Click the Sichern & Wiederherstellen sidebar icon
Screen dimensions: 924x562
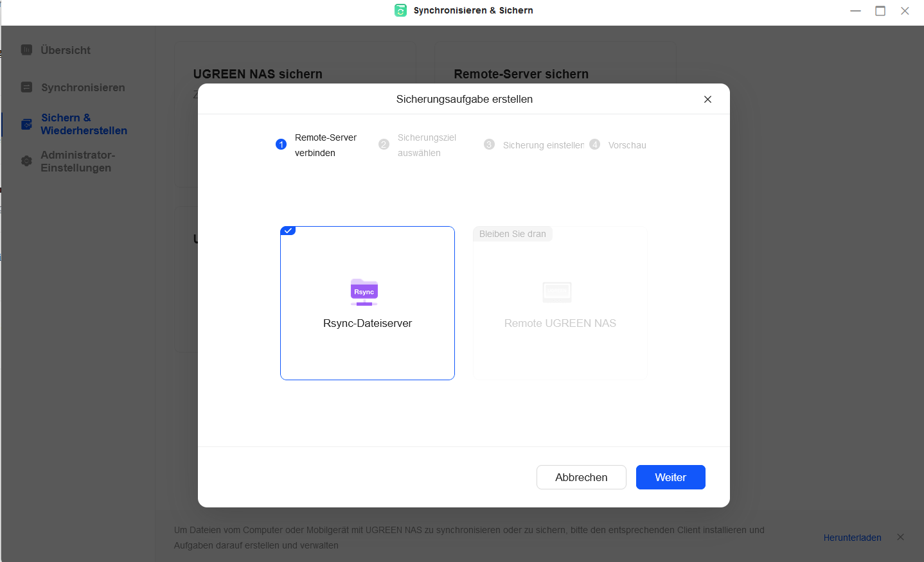coord(26,124)
